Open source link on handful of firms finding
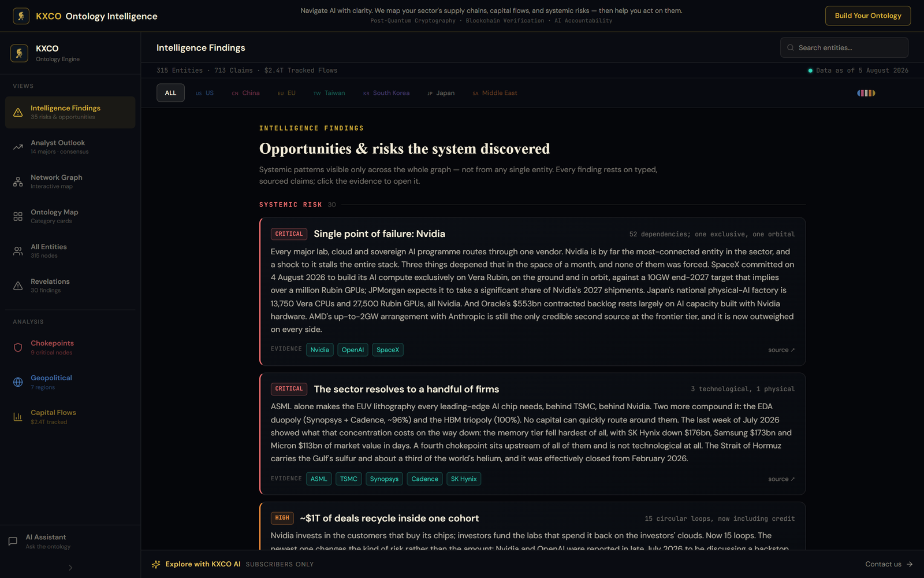The width and height of the screenshot is (924, 578). click(x=781, y=479)
